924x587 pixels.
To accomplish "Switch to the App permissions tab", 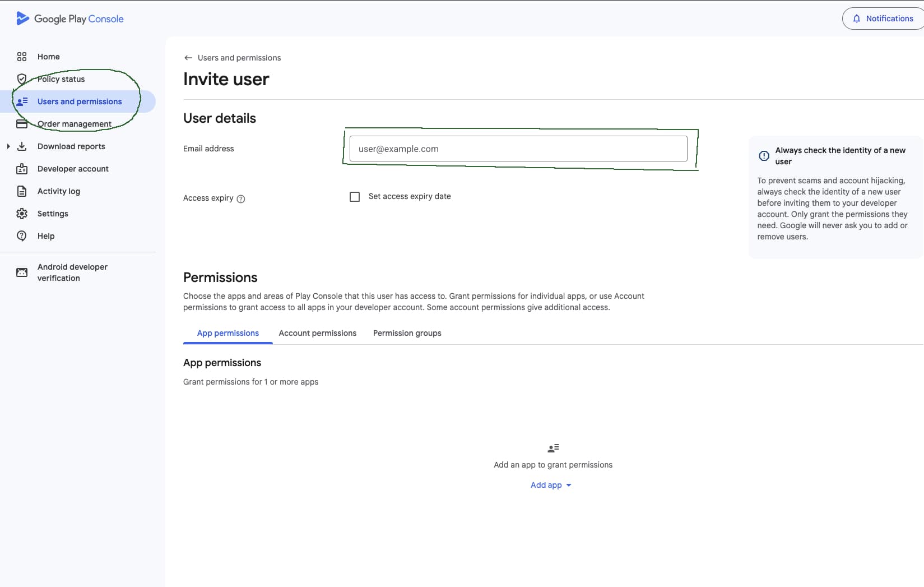I will pyautogui.click(x=228, y=333).
